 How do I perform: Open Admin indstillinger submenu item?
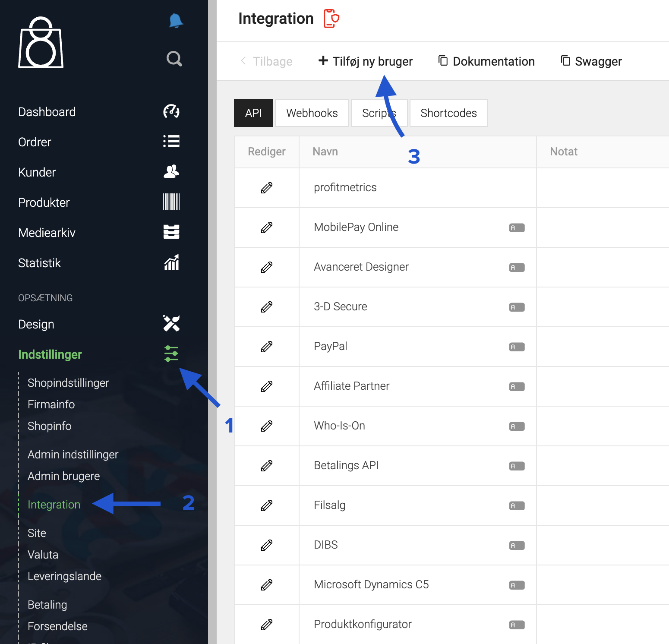[x=73, y=455]
